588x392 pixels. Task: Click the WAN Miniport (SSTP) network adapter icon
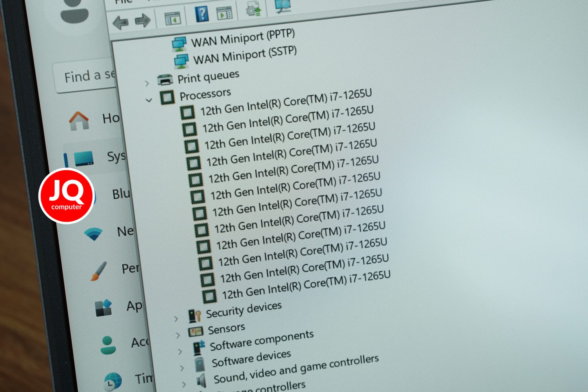click(181, 62)
